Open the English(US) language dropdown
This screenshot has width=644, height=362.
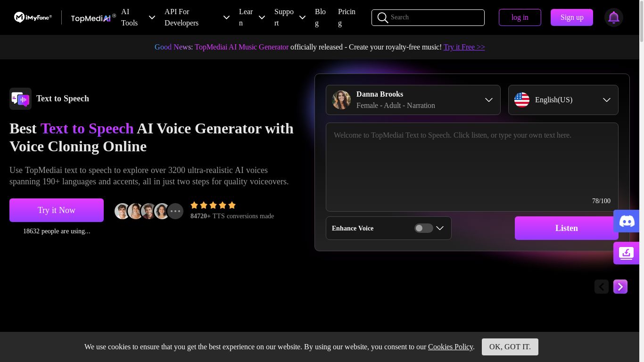point(563,100)
